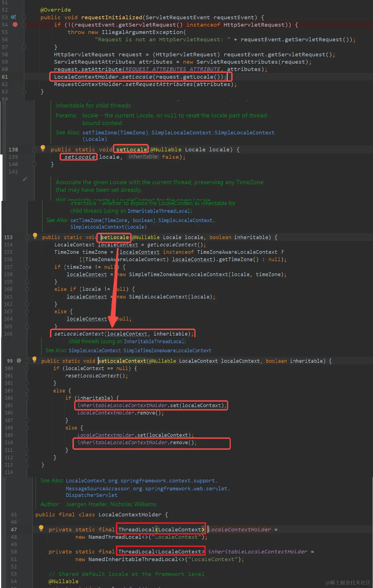Click the @Override annotation on line 52
The image size is (373, 588).
(56, 10)
